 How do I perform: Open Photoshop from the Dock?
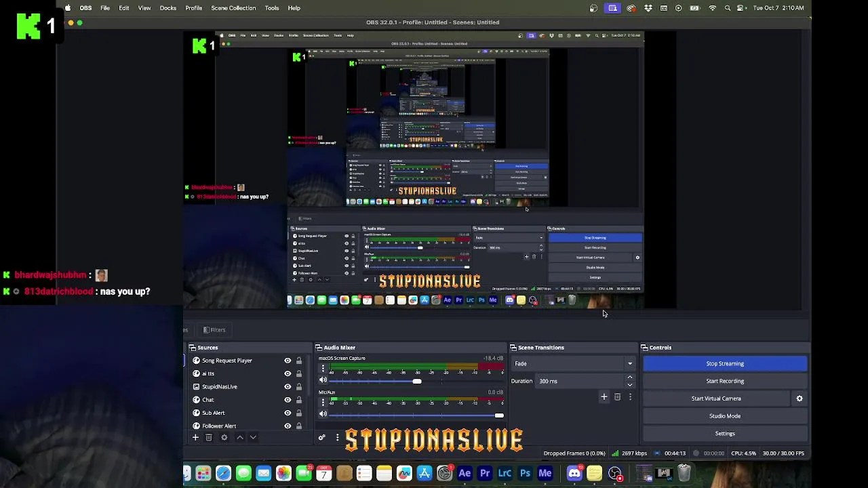pyautogui.click(x=525, y=473)
